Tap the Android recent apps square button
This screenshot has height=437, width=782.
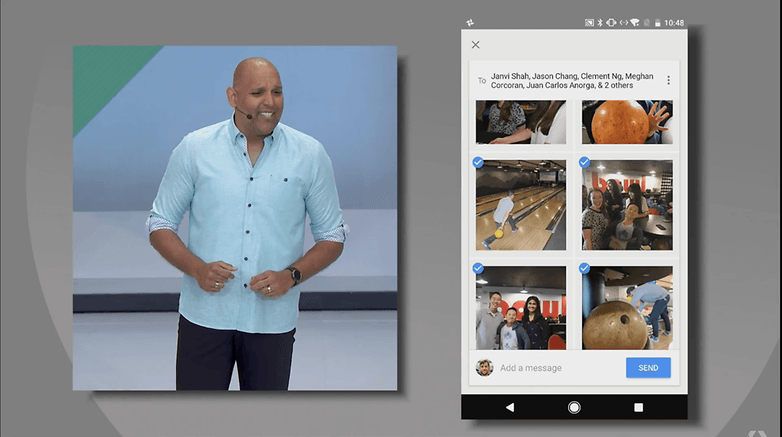click(638, 408)
